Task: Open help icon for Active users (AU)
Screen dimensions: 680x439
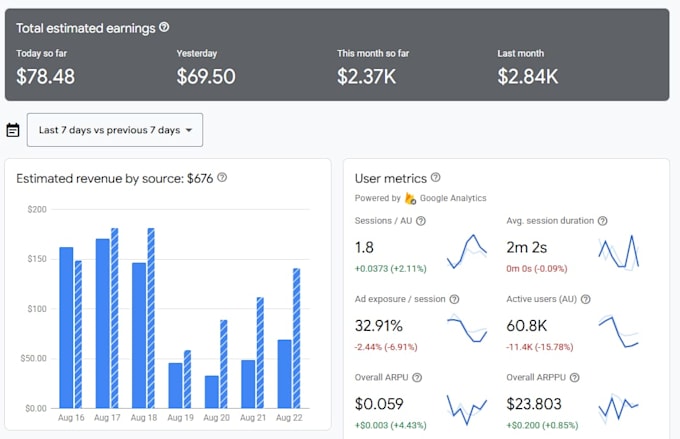Action: pyautogui.click(x=585, y=299)
